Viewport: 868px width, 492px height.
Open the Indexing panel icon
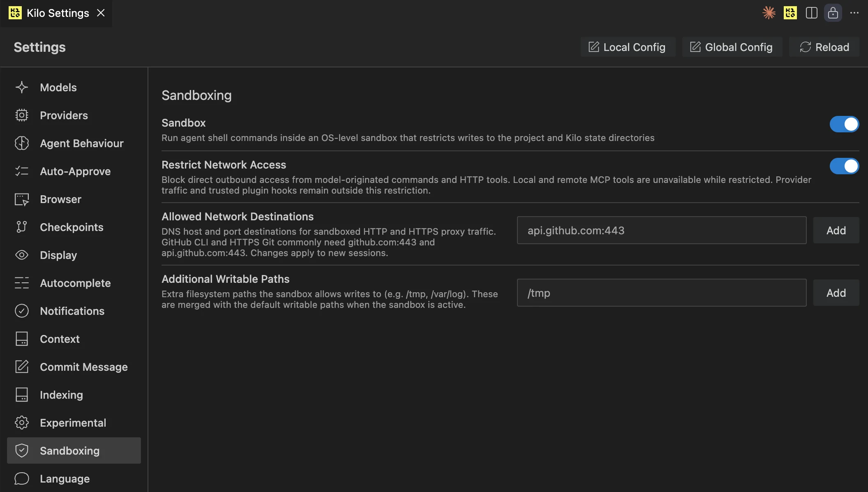21,395
